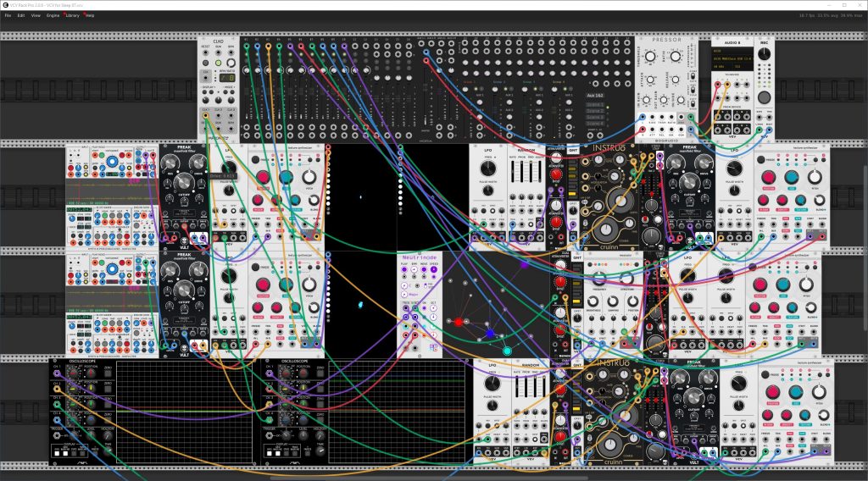Click the OUT GAIN knob on Pressor
Image resolution: width=868 pixels, height=481 pixels.
664,101
